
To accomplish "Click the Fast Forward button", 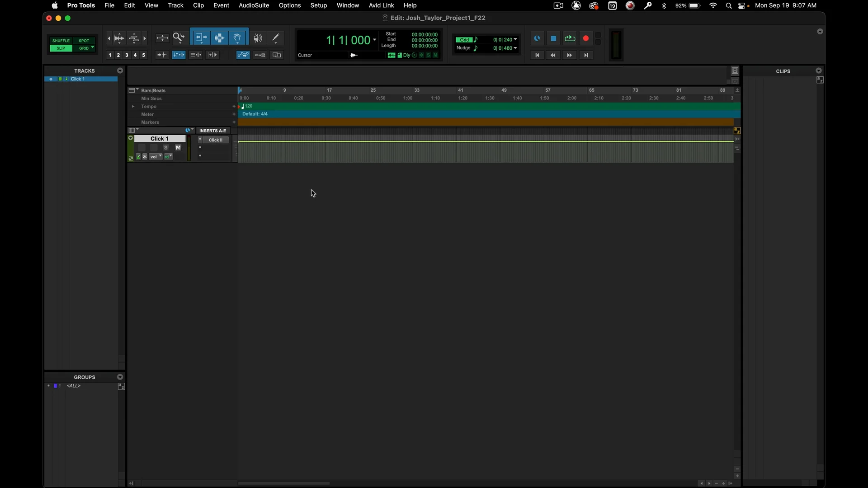I will coord(570,55).
